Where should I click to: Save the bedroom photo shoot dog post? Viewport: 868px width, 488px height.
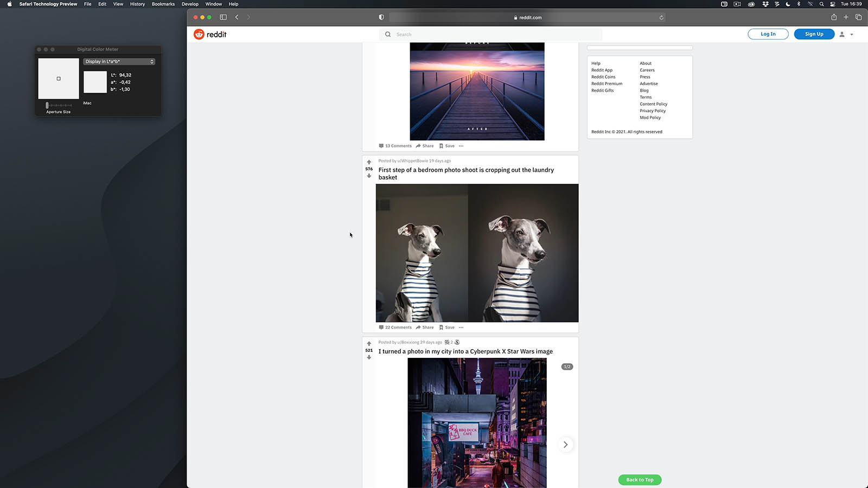coord(446,328)
